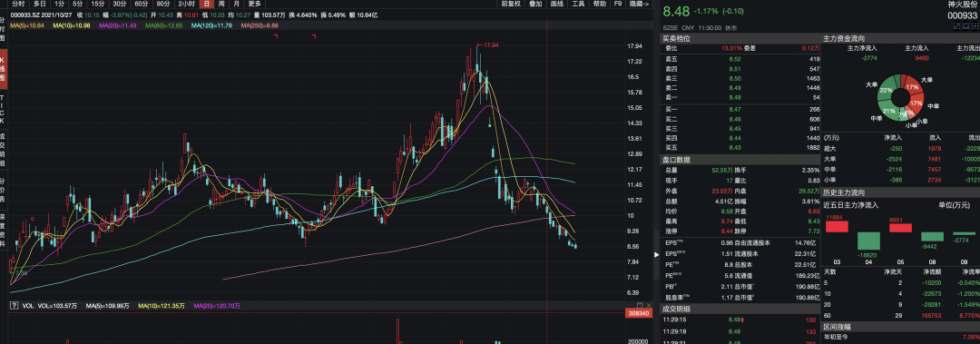Click the grid layout icon under 000933
980x344 pixels.
click(975, 26)
